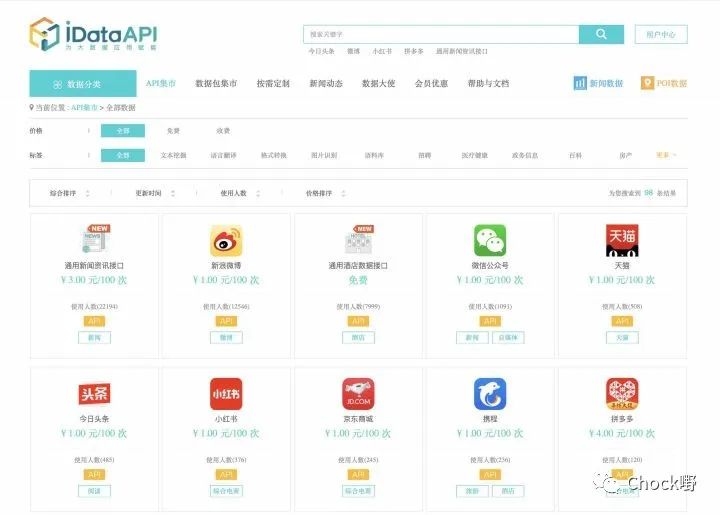Click the 综合电商 tag on 小红书 card
This screenshot has height=515, width=720.
point(226,491)
